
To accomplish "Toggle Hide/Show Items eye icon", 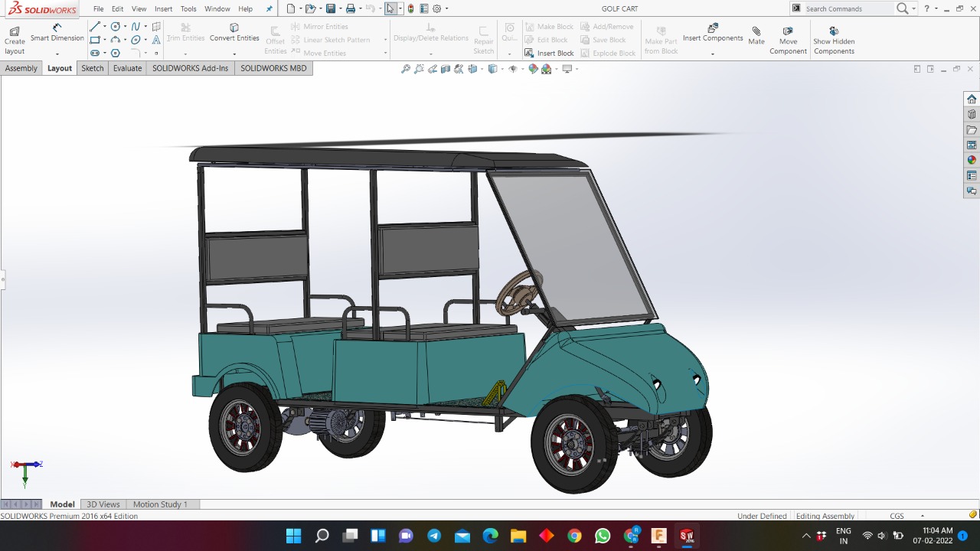I will [513, 69].
